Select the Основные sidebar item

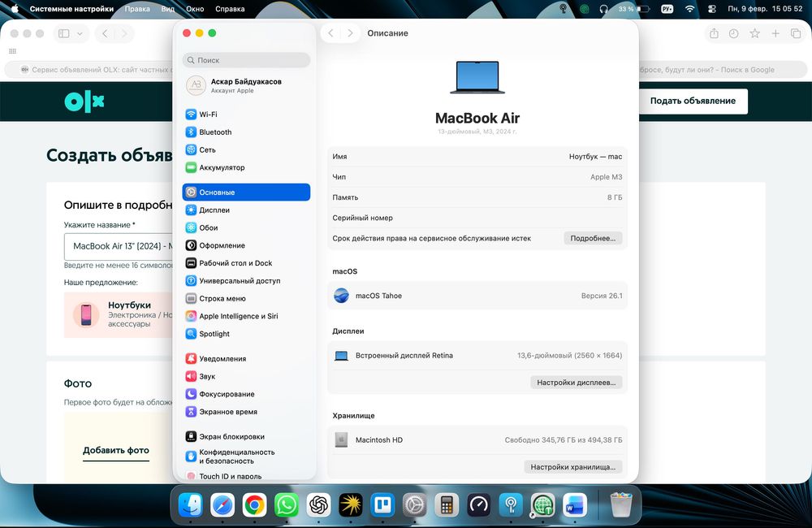pyautogui.click(x=247, y=193)
